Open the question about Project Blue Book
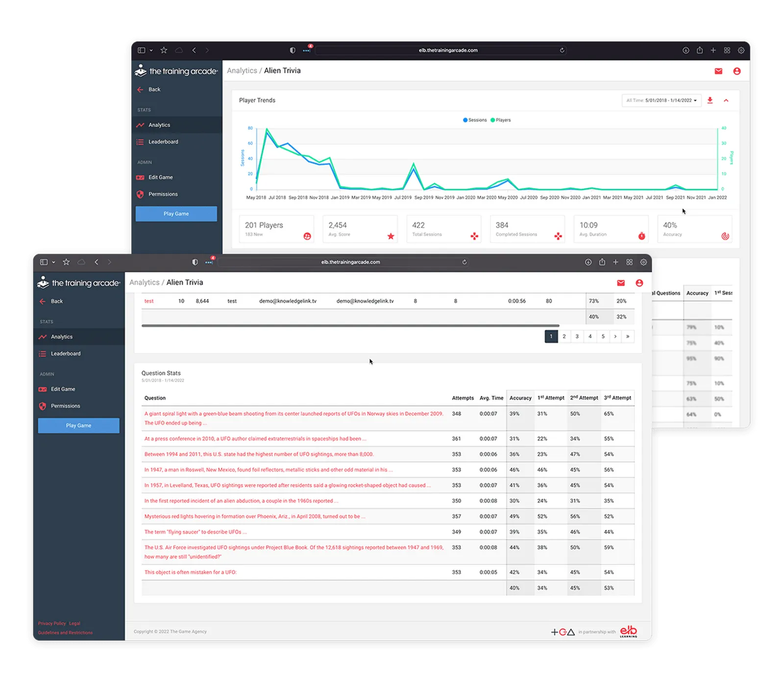784x682 pixels. pyautogui.click(x=294, y=552)
